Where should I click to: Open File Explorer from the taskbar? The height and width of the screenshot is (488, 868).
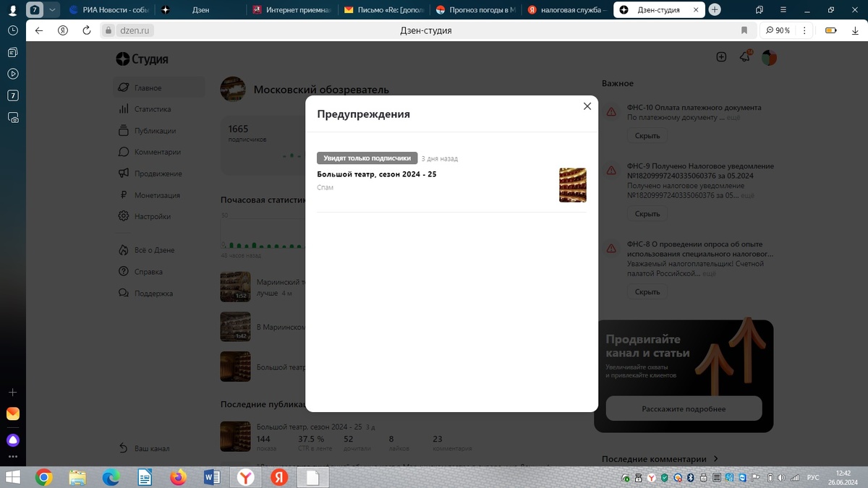pos(77,477)
